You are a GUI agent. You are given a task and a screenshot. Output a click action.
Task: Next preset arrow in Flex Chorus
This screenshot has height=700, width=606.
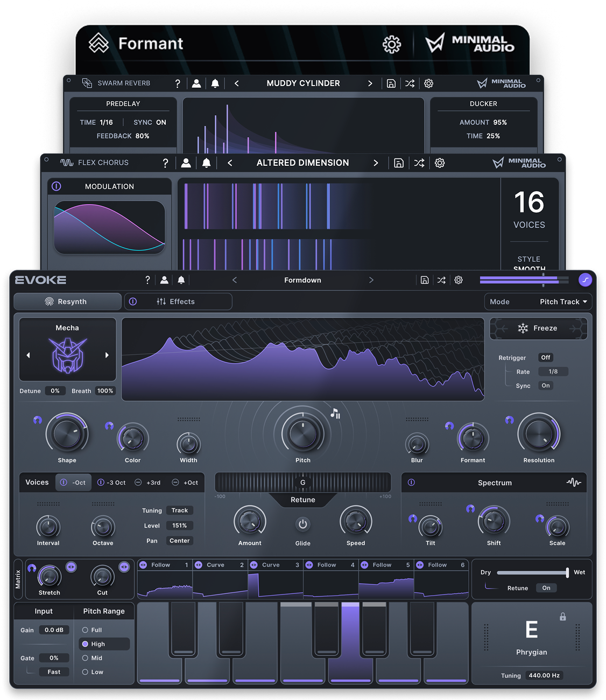coord(376,163)
